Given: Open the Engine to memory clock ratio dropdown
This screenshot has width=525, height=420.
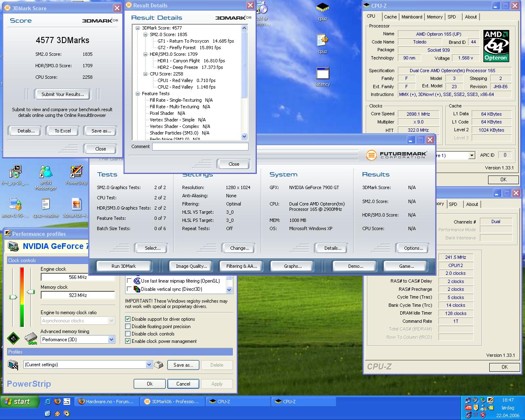Looking at the screenshot, I should (x=111, y=321).
